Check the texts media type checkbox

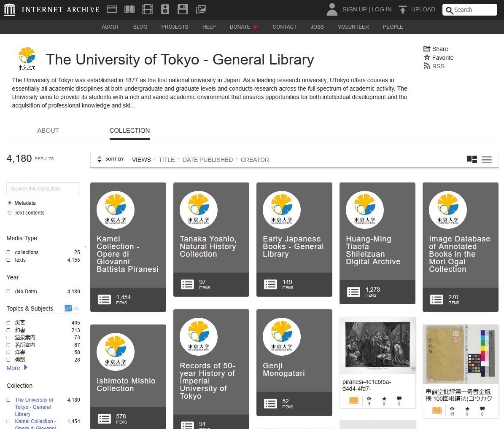pyautogui.click(x=8, y=260)
